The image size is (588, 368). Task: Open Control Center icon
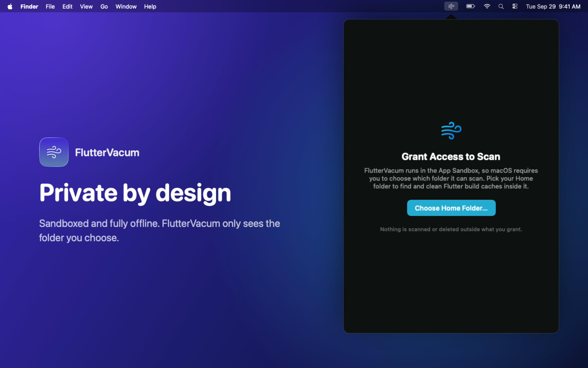coord(515,6)
